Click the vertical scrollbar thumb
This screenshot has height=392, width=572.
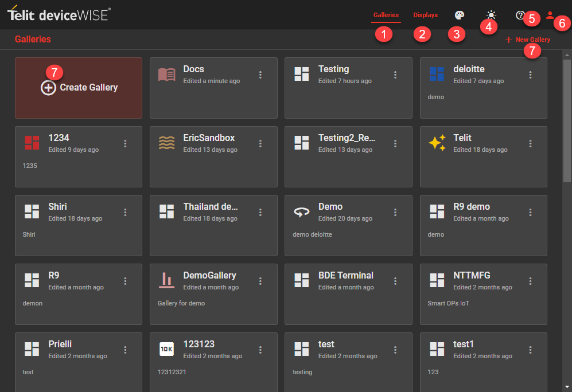click(x=567, y=120)
